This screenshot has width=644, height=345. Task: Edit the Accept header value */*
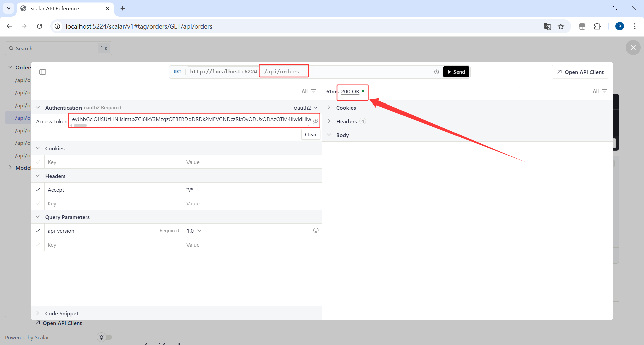click(252, 190)
